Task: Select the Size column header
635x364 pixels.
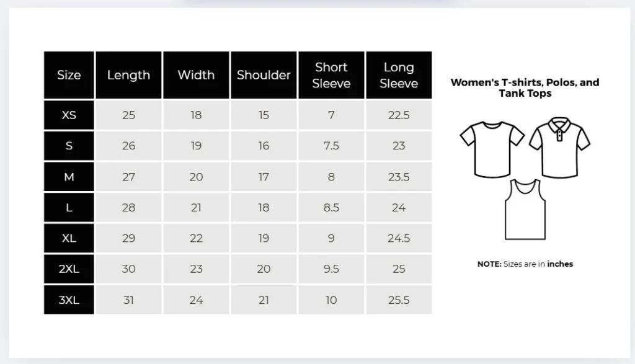Action: pyautogui.click(x=69, y=75)
